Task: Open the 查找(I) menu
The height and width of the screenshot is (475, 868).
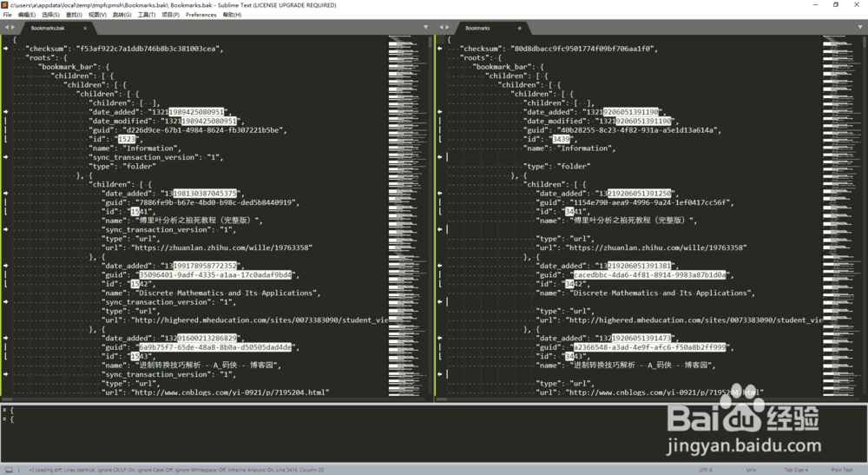Action: 74,15
